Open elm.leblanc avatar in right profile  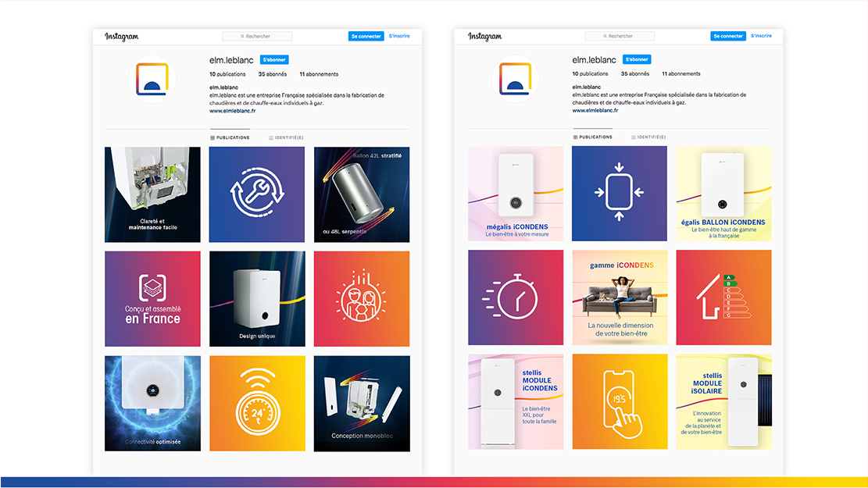pos(515,79)
